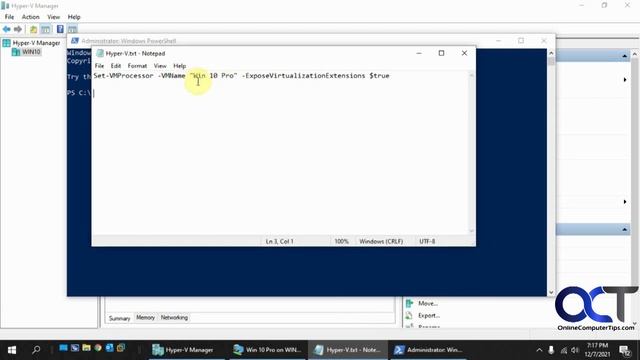Toggle Show/Hide Action Pane toolbar icon
This screenshot has width=640, height=360.
click(72, 29)
